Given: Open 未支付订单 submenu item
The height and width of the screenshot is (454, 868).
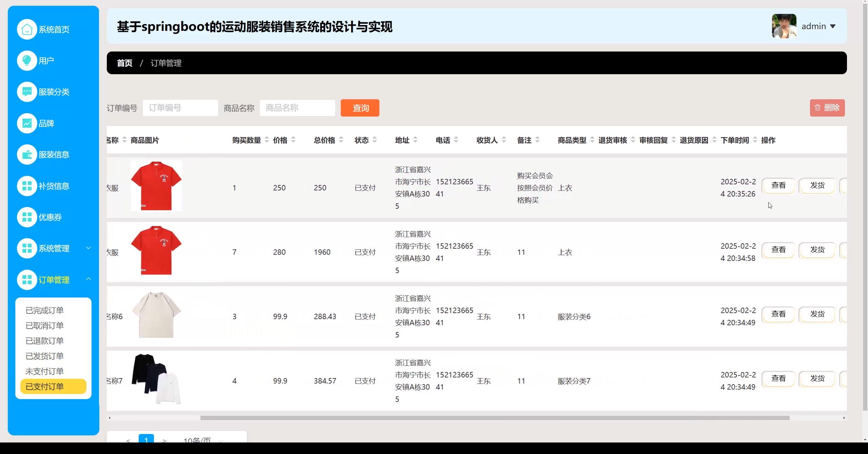Looking at the screenshot, I should (x=45, y=371).
